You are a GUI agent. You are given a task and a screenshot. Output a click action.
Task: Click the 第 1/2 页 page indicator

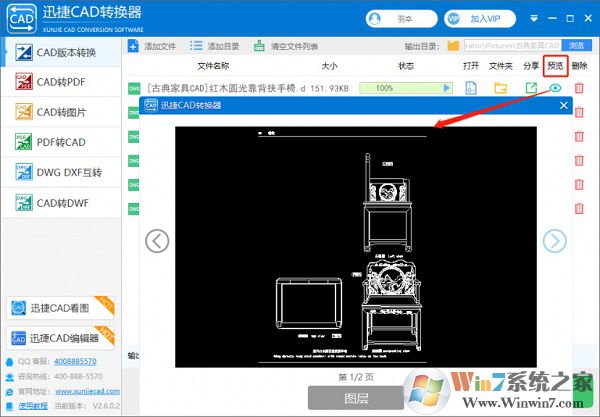point(356,377)
